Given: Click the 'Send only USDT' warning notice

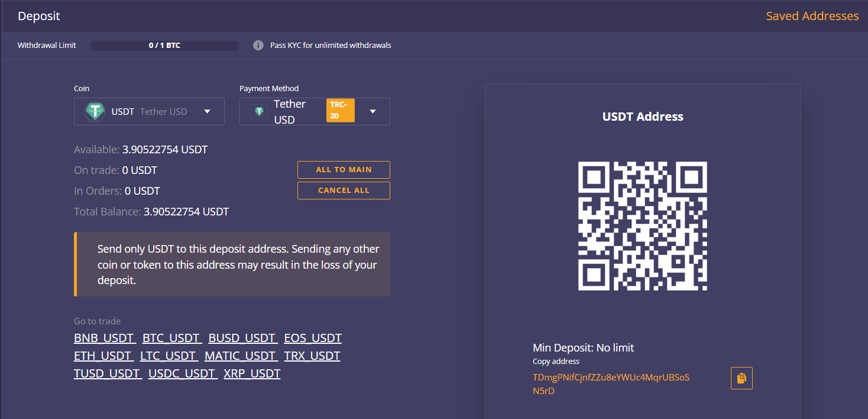Looking at the screenshot, I should click(x=232, y=265).
